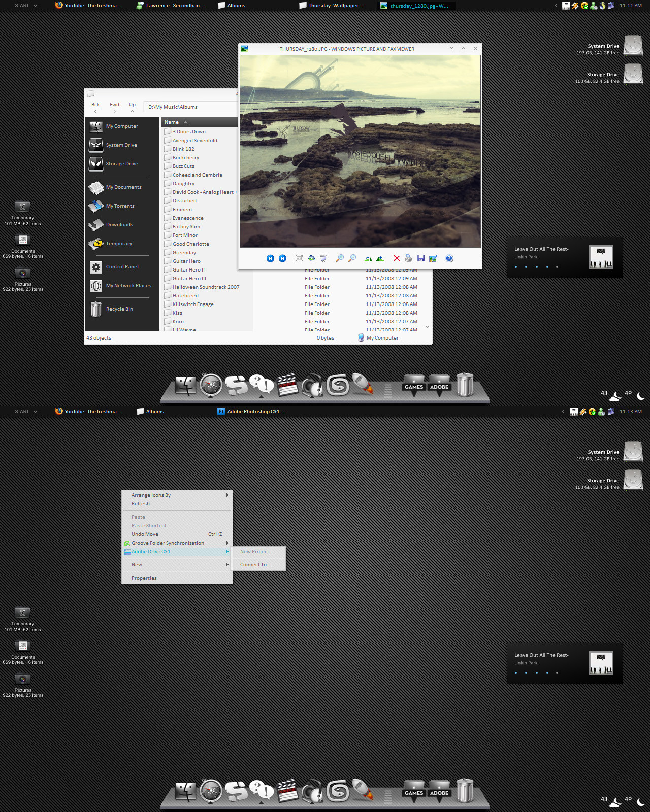The image size is (650, 812).
Task: Start slide show in picture viewer toolbar
Action: click(x=323, y=258)
